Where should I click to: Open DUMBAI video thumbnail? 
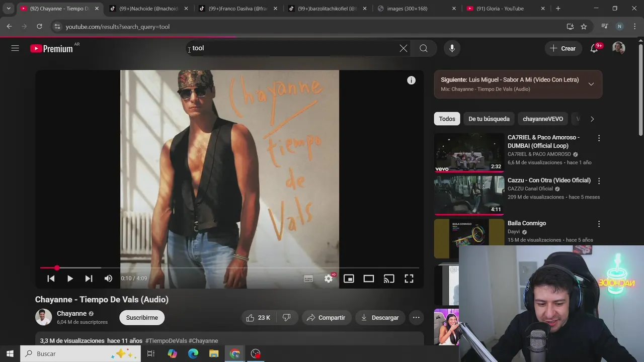[469, 152]
